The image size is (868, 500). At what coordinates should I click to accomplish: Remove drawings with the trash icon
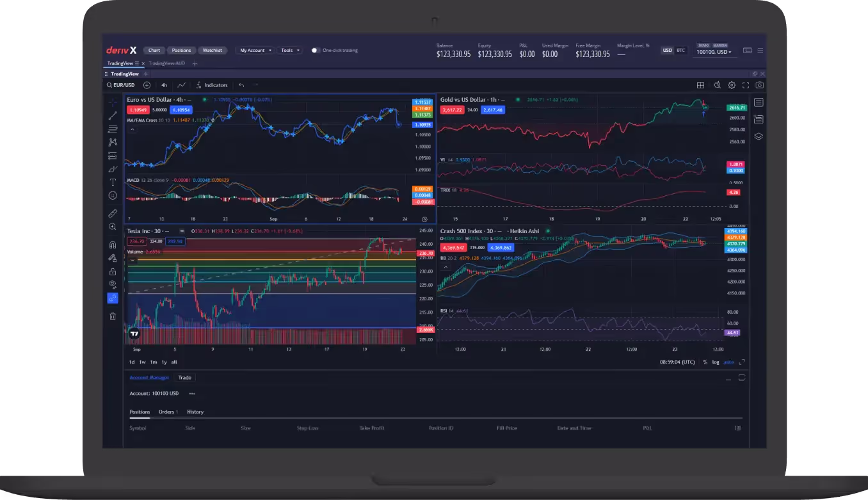pos(112,316)
